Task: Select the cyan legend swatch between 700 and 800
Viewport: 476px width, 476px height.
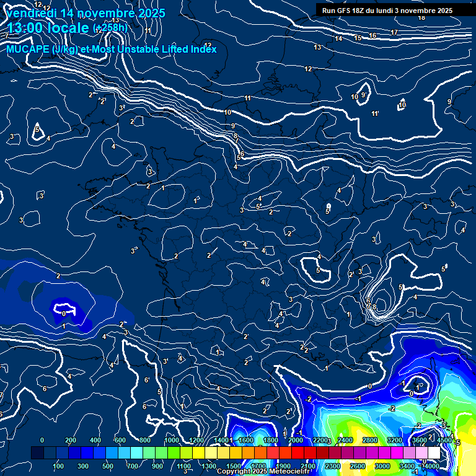Action: (x=136, y=452)
